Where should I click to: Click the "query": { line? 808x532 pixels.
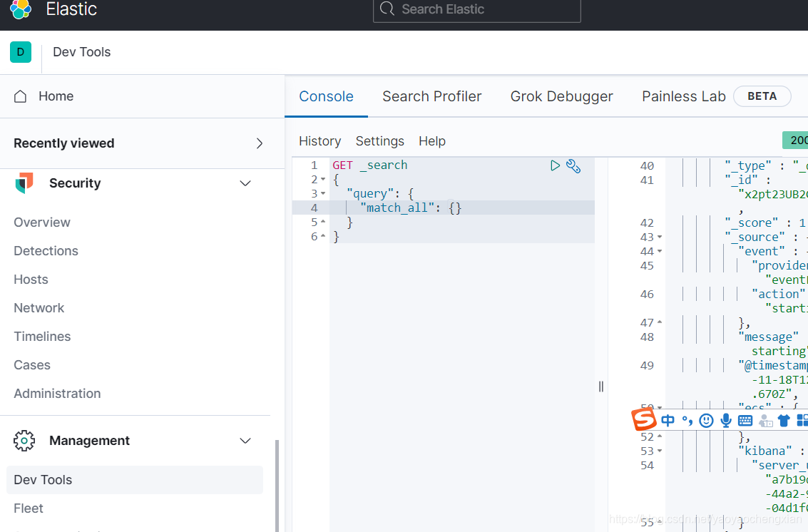(380, 194)
